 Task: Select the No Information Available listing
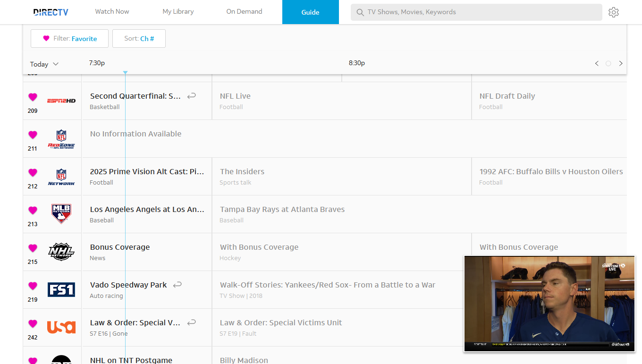tap(354, 138)
